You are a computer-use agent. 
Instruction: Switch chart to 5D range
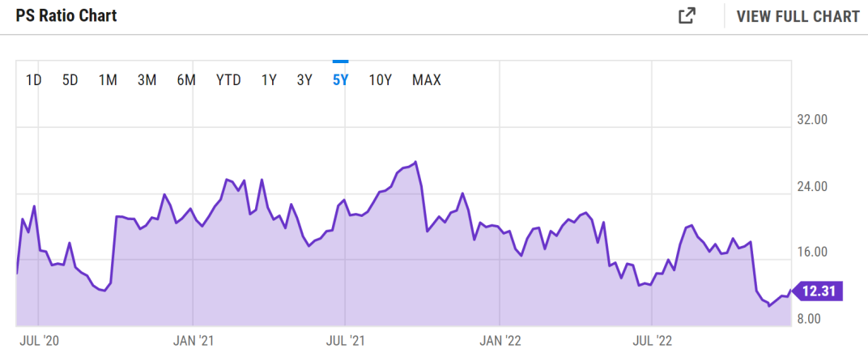pos(70,80)
